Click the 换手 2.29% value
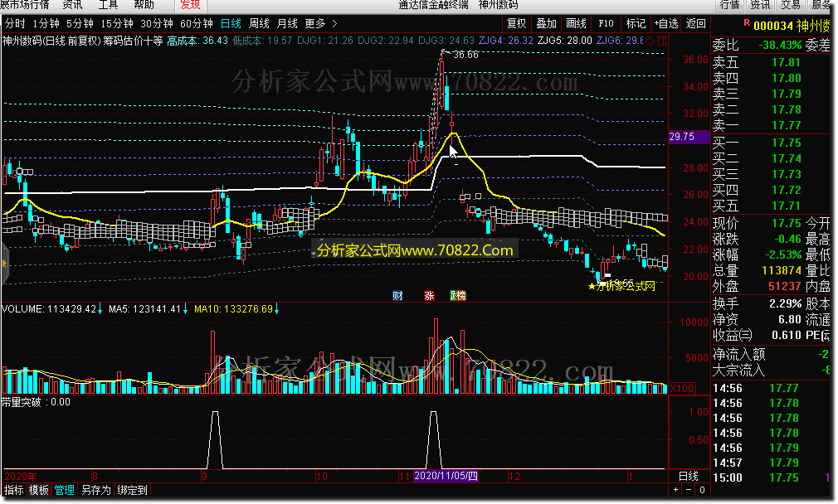The width and height of the screenshot is (838, 504). point(785,303)
